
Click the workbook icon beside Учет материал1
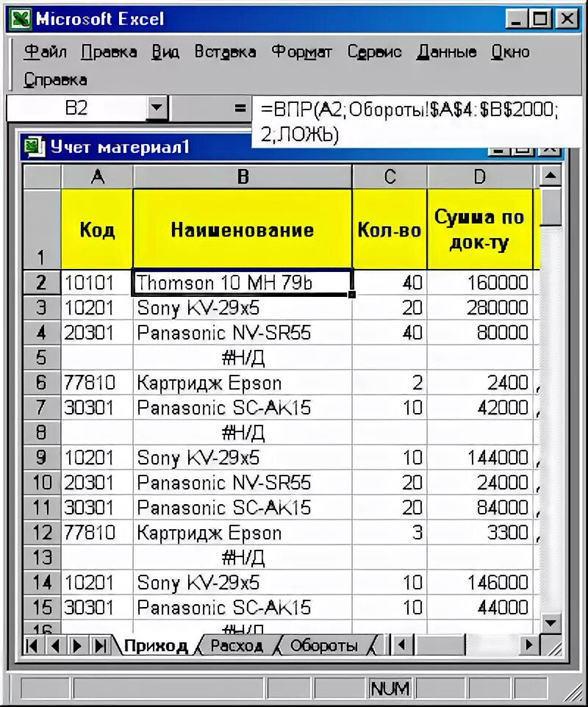point(35,147)
